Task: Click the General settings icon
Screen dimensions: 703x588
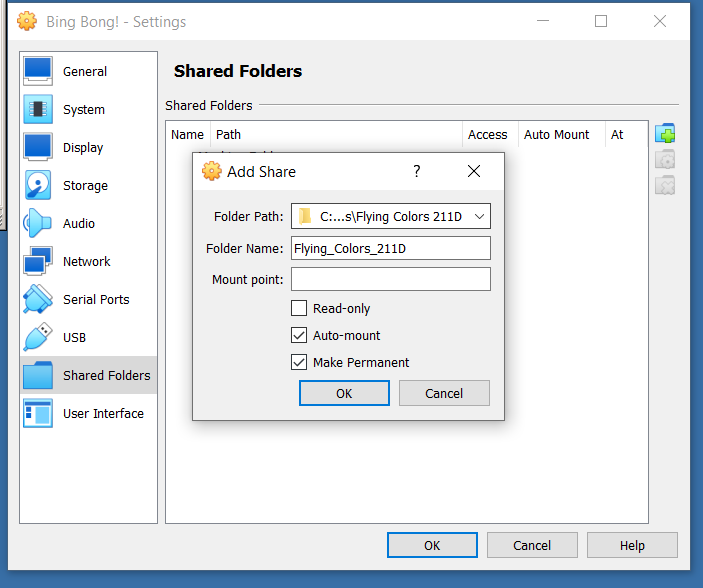Action: pyautogui.click(x=38, y=71)
